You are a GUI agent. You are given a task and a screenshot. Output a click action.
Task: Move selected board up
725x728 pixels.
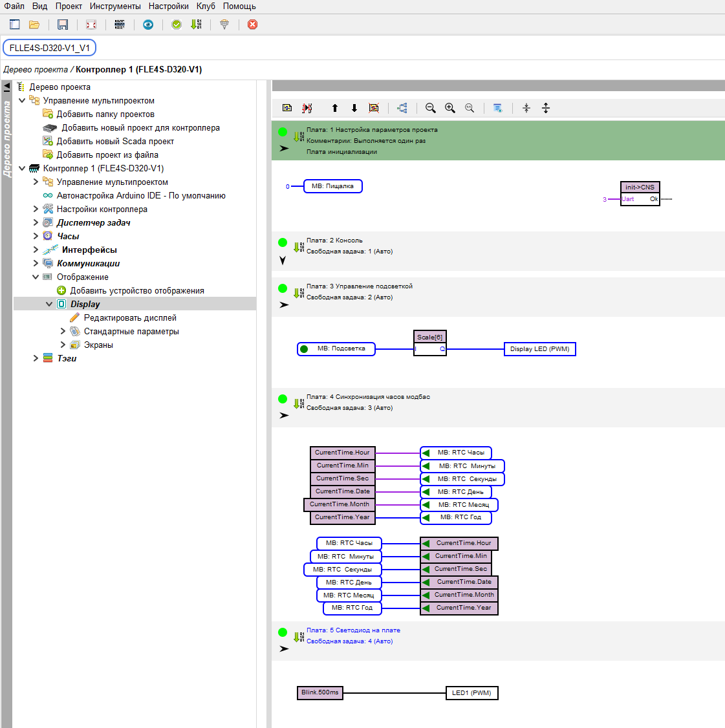click(335, 108)
